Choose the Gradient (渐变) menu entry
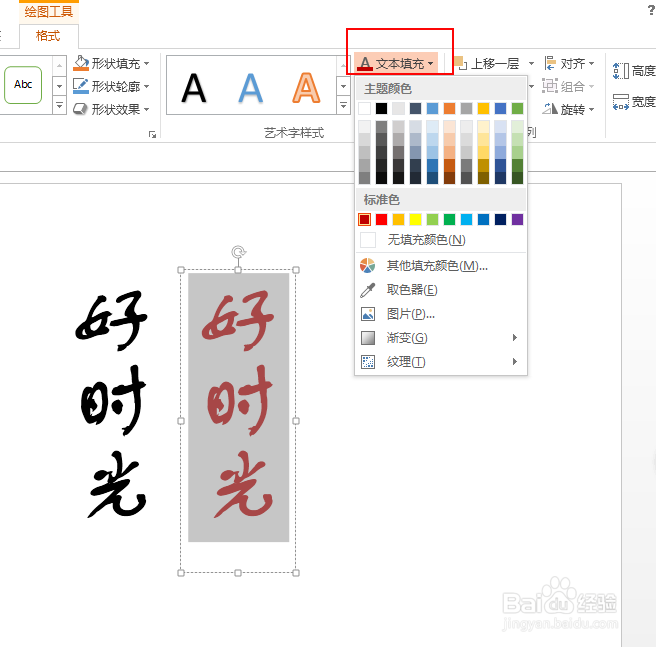656x647 pixels. click(x=441, y=338)
